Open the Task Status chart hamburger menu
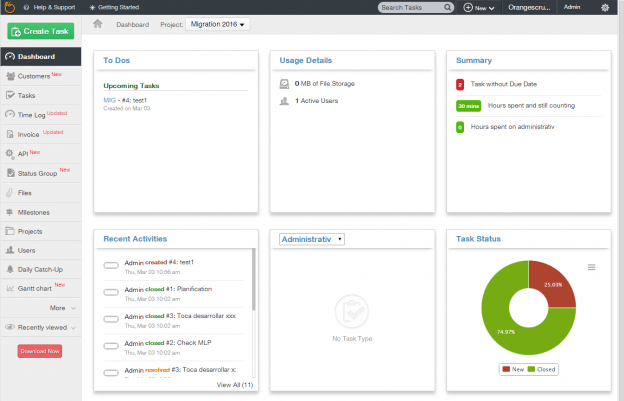Viewport: 624px width, 401px height. (x=591, y=267)
